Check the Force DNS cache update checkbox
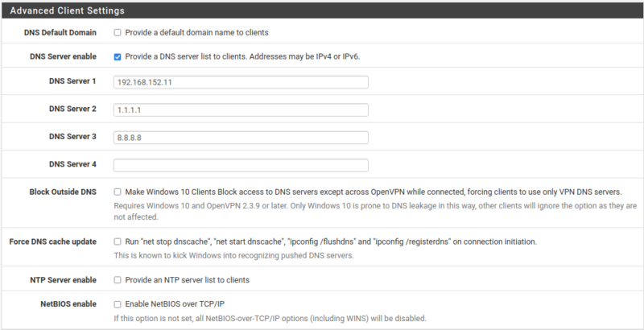644x330 pixels. [x=118, y=241]
